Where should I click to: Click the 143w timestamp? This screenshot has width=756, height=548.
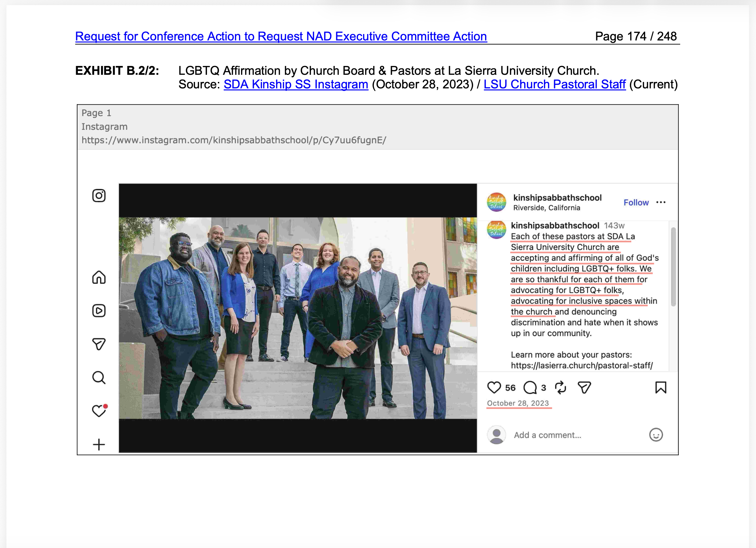pos(614,225)
